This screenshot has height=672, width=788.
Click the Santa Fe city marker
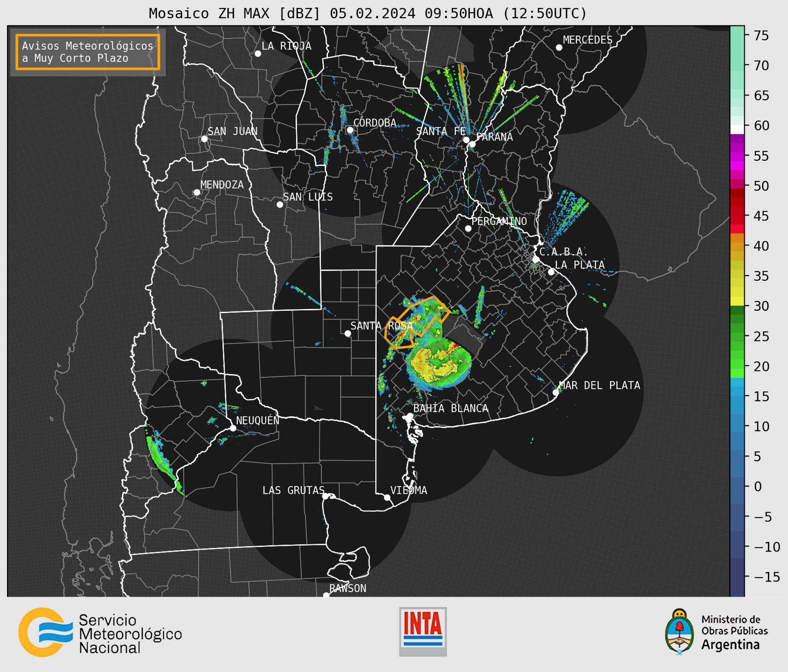tap(466, 140)
